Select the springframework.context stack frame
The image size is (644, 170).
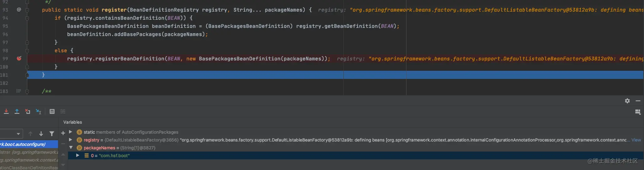(x=29, y=160)
